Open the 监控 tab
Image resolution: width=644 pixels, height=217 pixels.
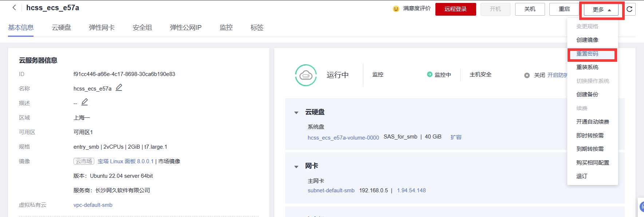click(x=226, y=28)
